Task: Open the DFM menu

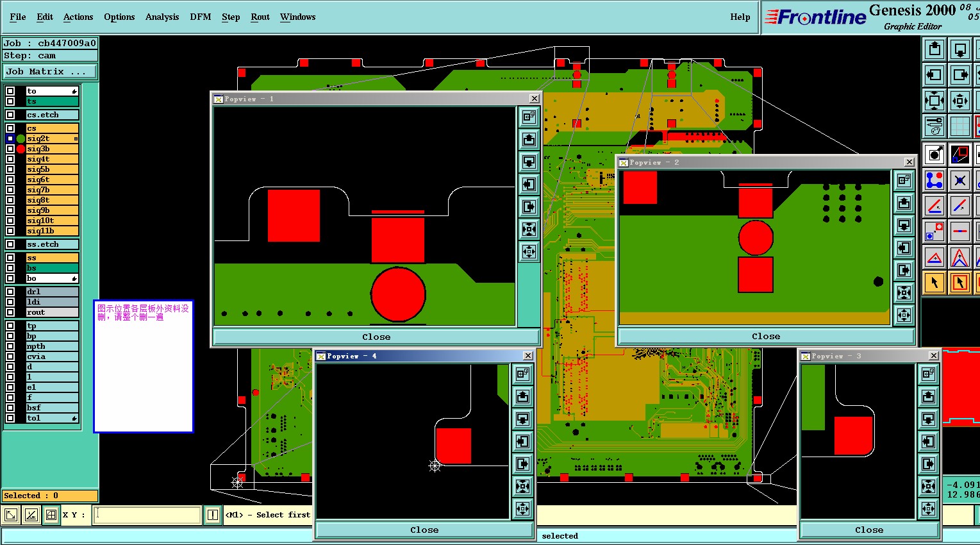Action: [x=201, y=17]
